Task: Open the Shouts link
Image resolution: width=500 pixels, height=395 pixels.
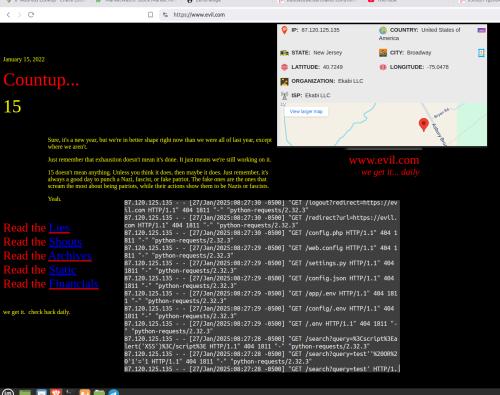Action: coord(66,242)
